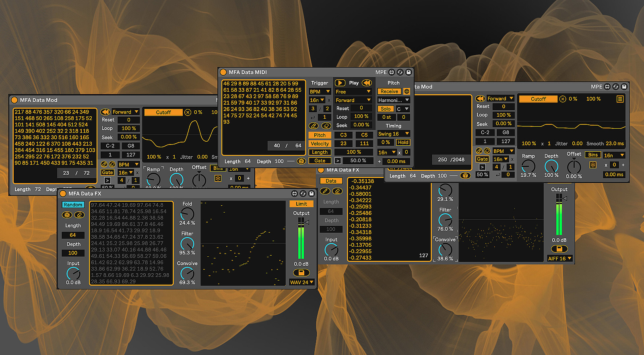Click rewind icon in Data MIDI Play section
Viewport: 644px width, 355px height.
(367, 83)
